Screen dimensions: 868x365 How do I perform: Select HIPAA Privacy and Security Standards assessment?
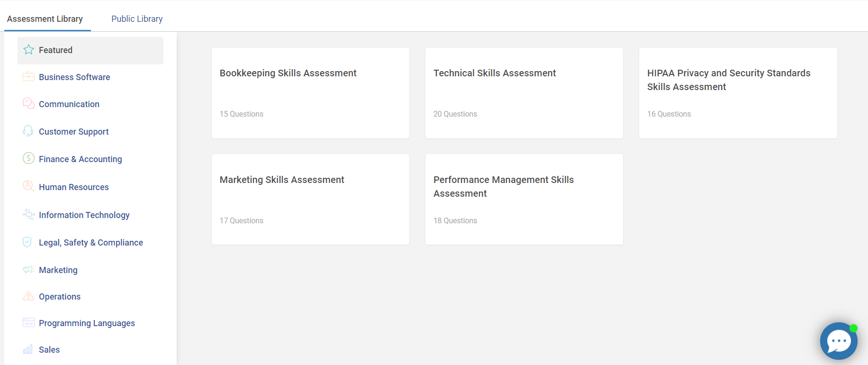click(x=738, y=93)
